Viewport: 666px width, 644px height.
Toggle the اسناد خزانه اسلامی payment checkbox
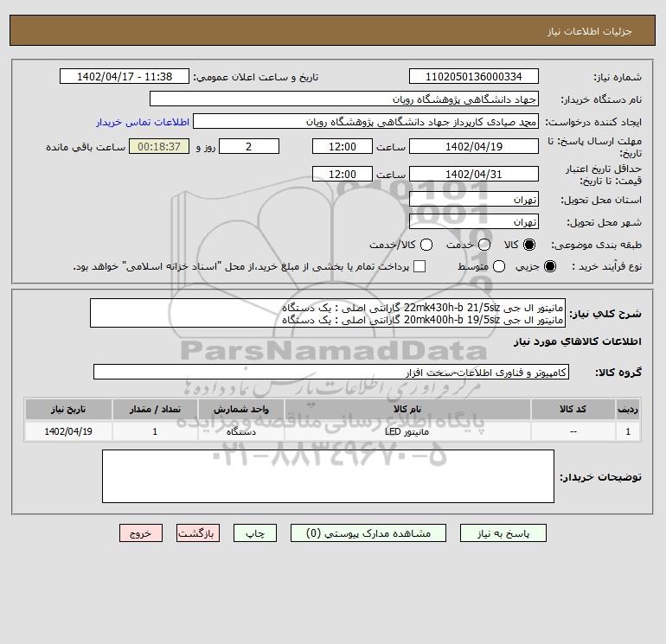click(419, 266)
